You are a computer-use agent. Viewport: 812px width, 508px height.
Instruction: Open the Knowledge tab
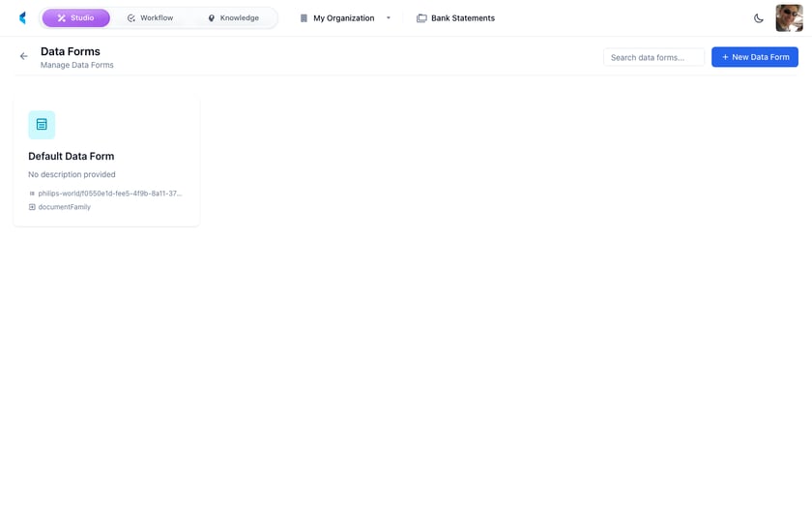point(234,18)
